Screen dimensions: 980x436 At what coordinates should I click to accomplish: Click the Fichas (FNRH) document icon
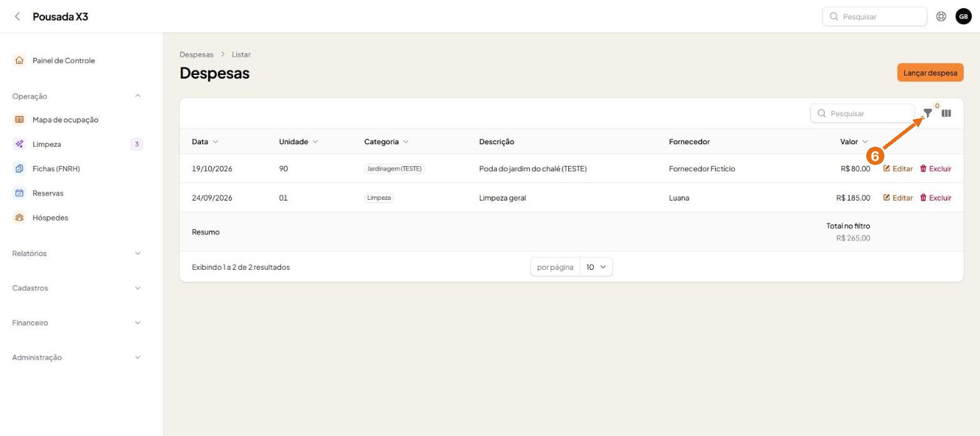click(x=19, y=169)
